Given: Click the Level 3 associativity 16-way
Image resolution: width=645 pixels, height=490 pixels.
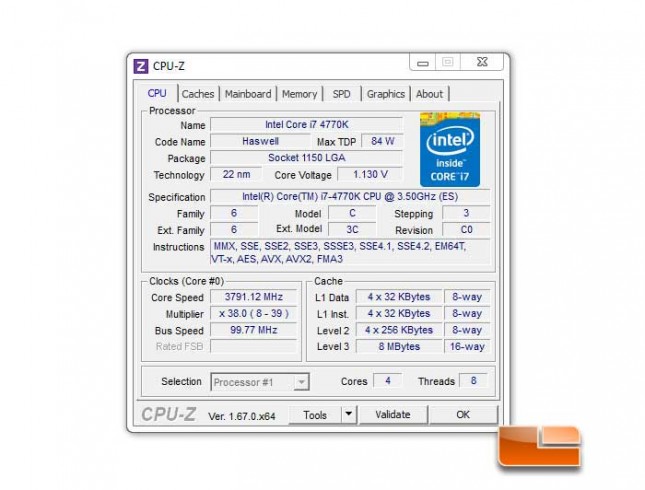Looking at the screenshot, I should tap(467, 346).
